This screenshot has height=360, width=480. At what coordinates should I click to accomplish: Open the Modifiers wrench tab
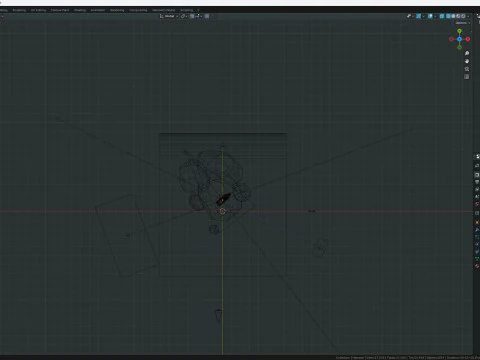477,229
